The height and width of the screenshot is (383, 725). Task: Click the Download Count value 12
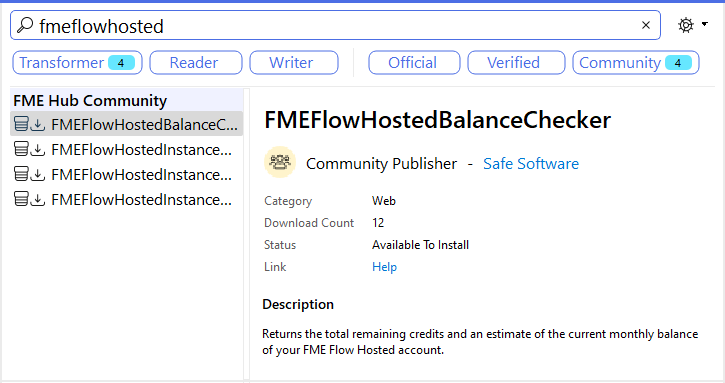(378, 223)
